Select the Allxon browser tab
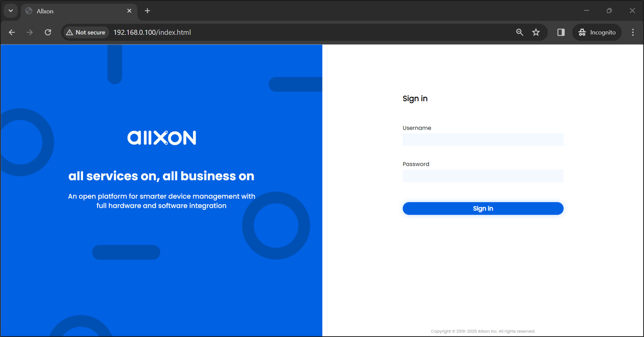This screenshot has width=644, height=337. click(x=79, y=11)
